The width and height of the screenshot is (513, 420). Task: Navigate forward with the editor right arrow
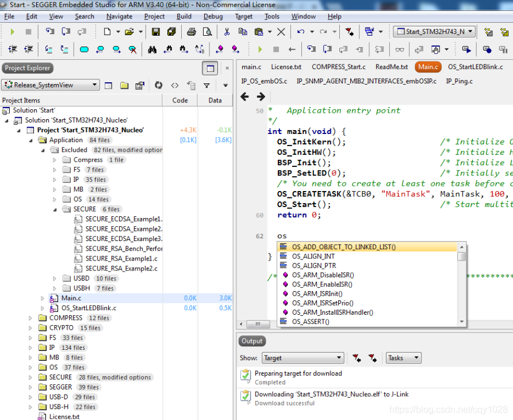point(261,97)
